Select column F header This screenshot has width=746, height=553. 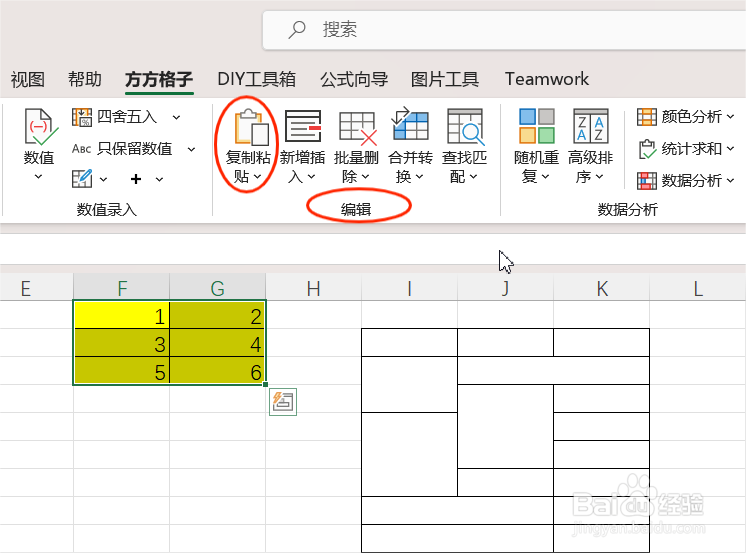[122, 288]
